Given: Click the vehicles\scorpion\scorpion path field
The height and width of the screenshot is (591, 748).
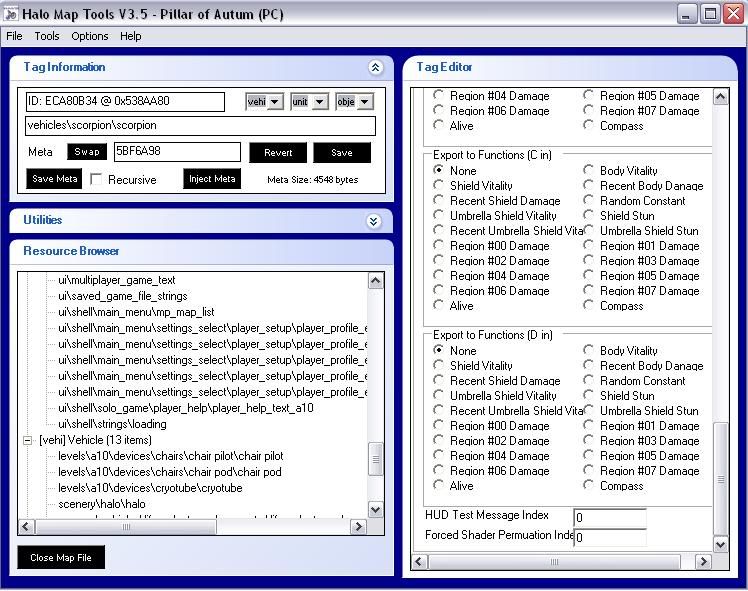Looking at the screenshot, I should (200, 126).
